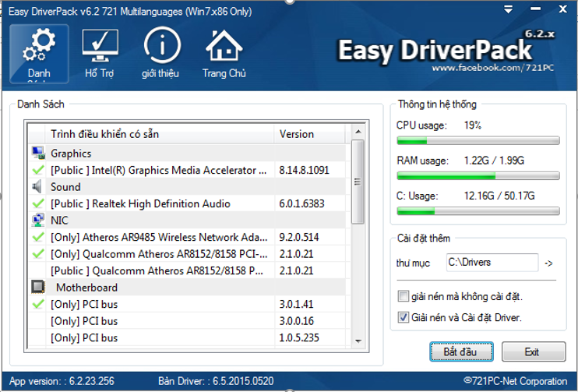This screenshot has height=392, width=578.
Task: Select the NIC category row
Action: point(187,220)
